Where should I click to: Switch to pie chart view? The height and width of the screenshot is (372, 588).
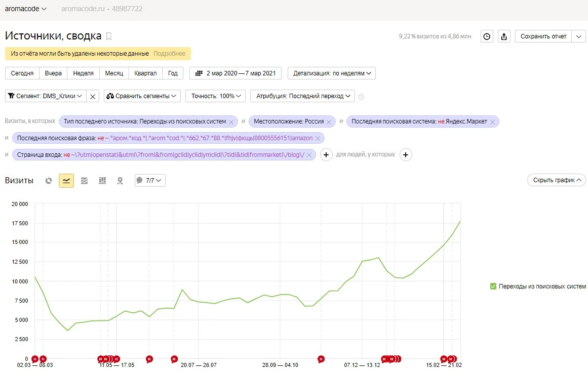49,181
